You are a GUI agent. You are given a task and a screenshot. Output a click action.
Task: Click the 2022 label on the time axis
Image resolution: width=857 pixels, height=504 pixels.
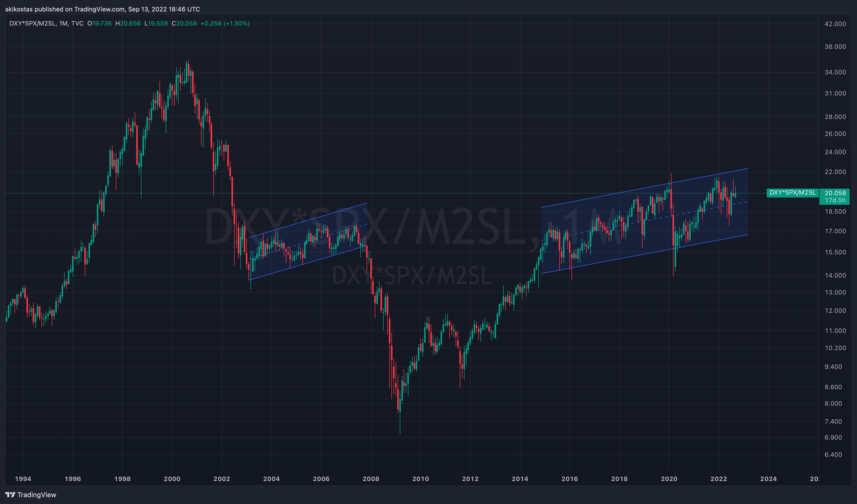tap(719, 479)
